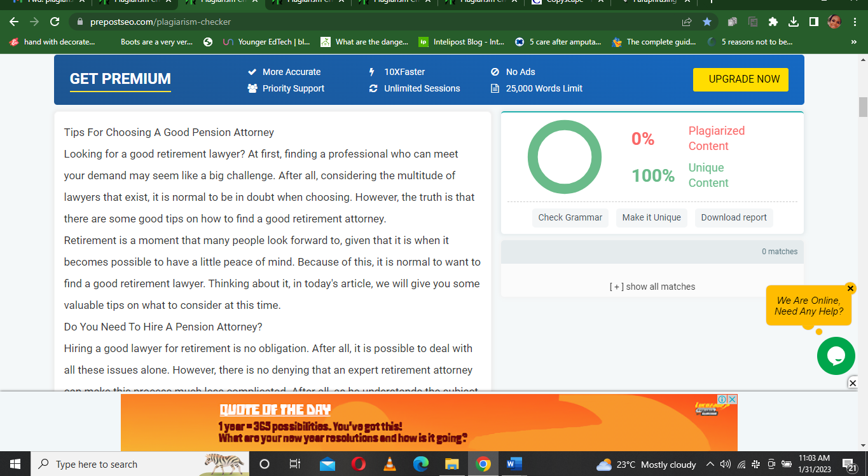Image resolution: width=868 pixels, height=476 pixels.
Task: Click the Meet Now tray icon
Action: point(771,464)
